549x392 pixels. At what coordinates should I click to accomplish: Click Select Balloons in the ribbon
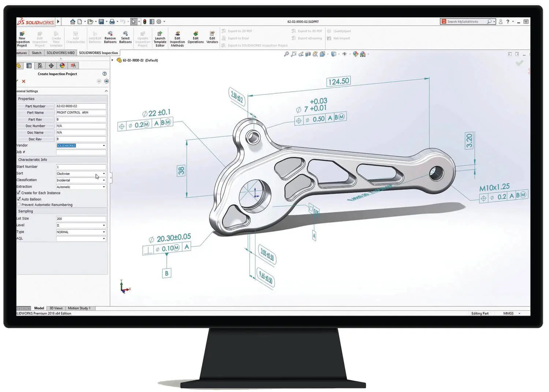[x=125, y=38]
